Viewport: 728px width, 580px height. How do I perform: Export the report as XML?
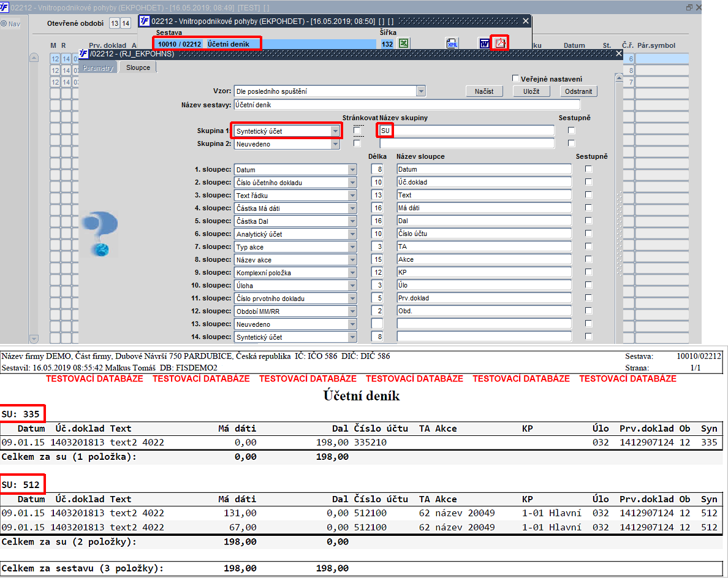(x=452, y=44)
